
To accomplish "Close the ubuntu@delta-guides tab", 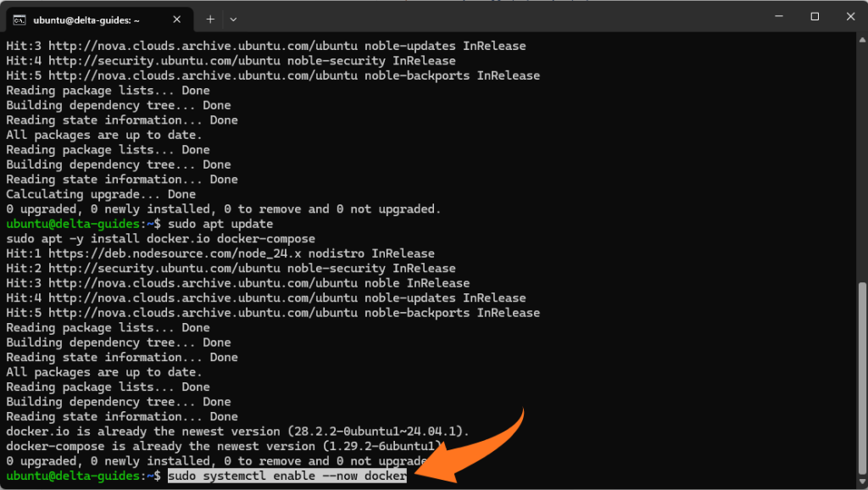I will tap(176, 18).
